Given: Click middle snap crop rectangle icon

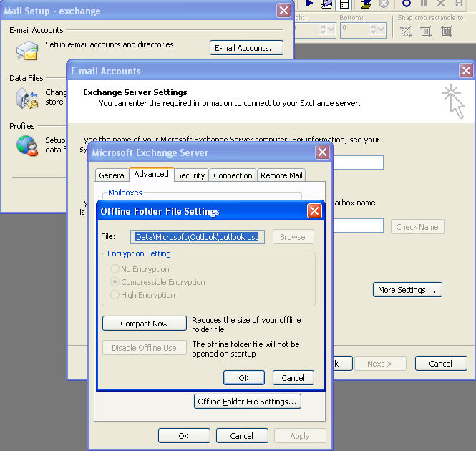Looking at the screenshot, I should tap(426, 31).
